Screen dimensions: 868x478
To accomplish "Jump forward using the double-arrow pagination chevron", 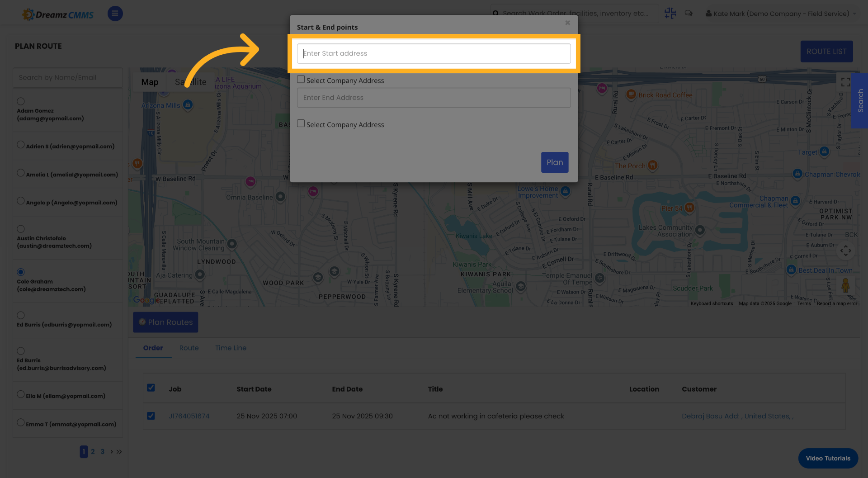I will (118, 451).
